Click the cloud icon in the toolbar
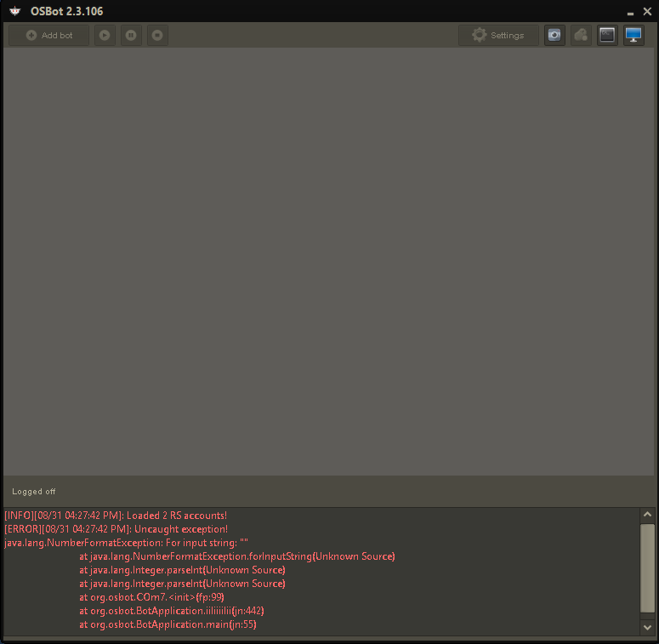Viewport: 659px width, 644px height. pyautogui.click(x=581, y=36)
